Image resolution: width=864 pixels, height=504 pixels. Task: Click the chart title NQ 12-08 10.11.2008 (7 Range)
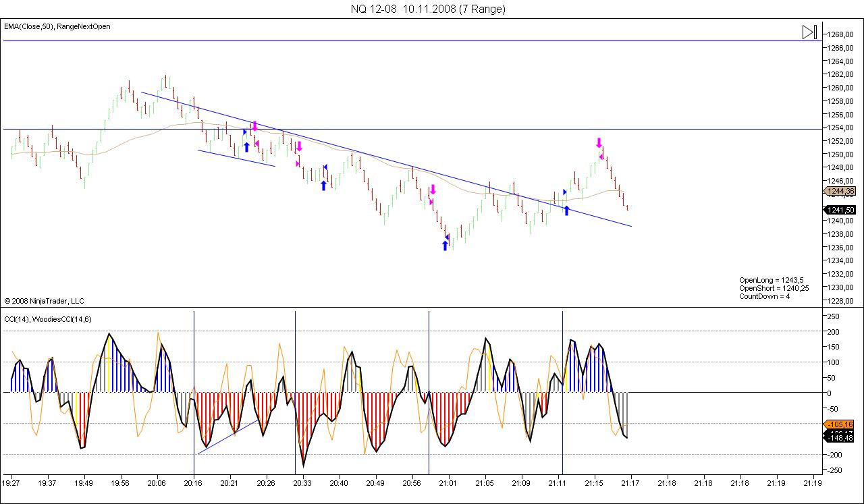[x=428, y=9]
